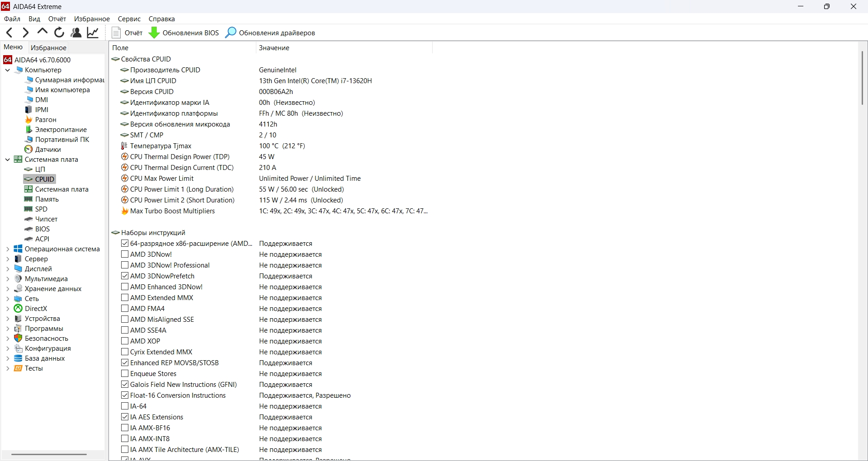Toggle the Cyrix Extended MMX checkbox
Screen dimensions: 868x461
(x=125, y=352)
